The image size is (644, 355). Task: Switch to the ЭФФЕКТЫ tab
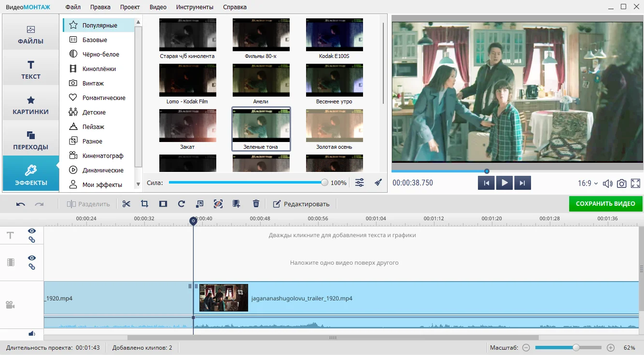tap(31, 173)
